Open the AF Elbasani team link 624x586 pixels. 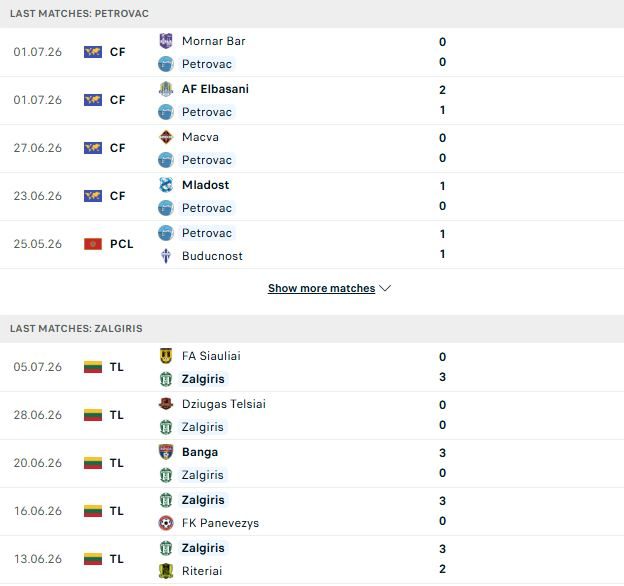(x=215, y=89)
